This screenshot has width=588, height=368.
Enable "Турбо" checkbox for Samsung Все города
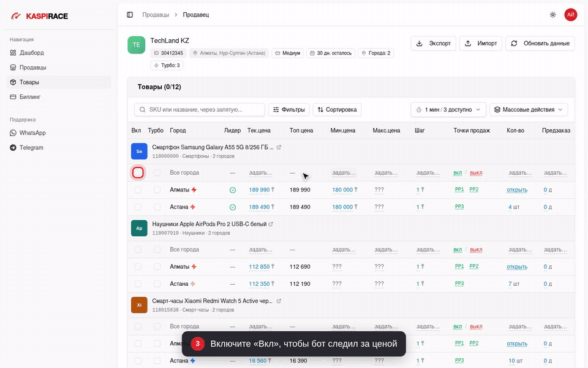click(x=157, y=173)
